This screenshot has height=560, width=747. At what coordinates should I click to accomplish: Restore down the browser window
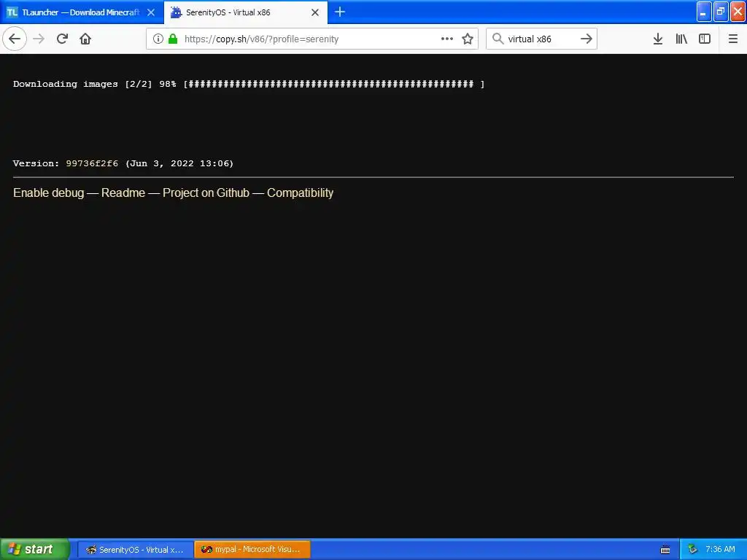pyautogui.click(x=721, y=12)
